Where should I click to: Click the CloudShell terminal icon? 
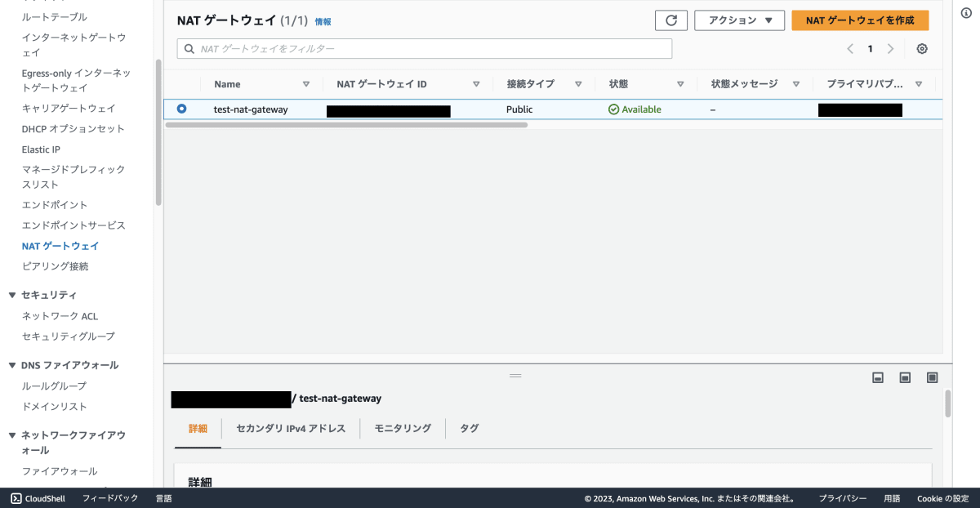(16, 498)
